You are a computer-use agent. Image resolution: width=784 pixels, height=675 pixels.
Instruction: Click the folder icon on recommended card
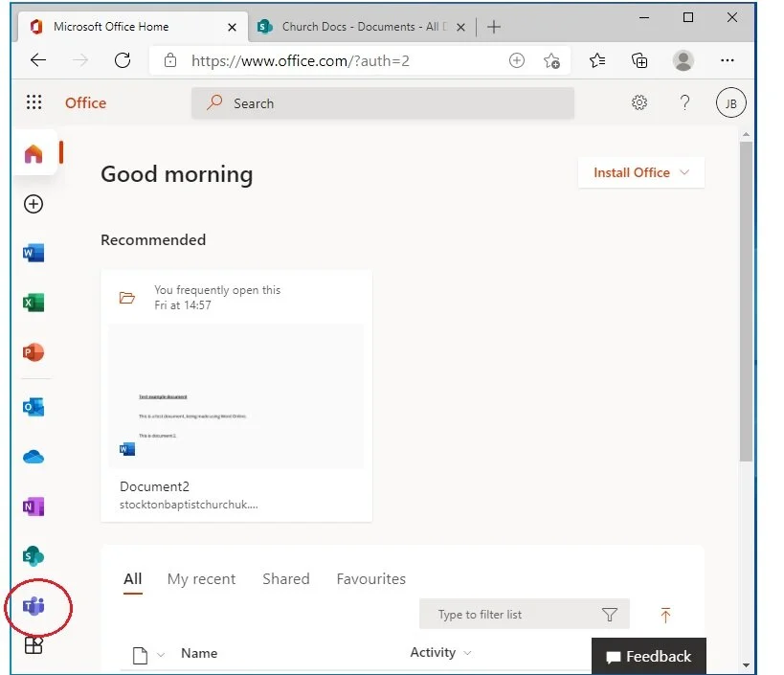click(x=127, y=298)
